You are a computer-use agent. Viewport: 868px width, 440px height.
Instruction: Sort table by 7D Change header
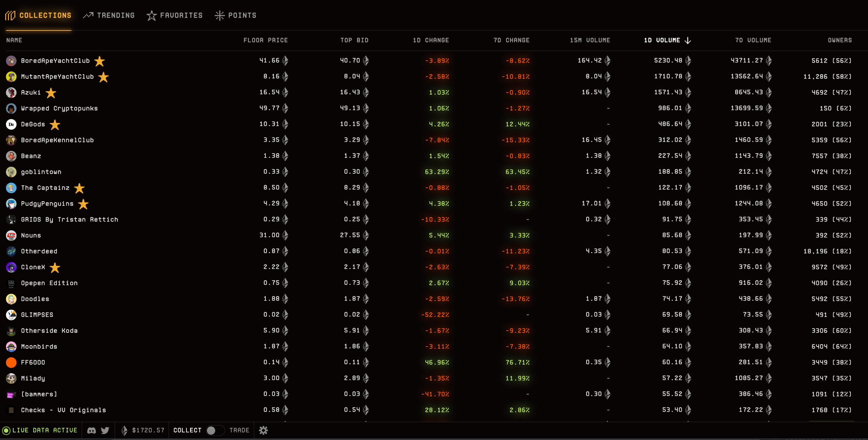[511, 40]
